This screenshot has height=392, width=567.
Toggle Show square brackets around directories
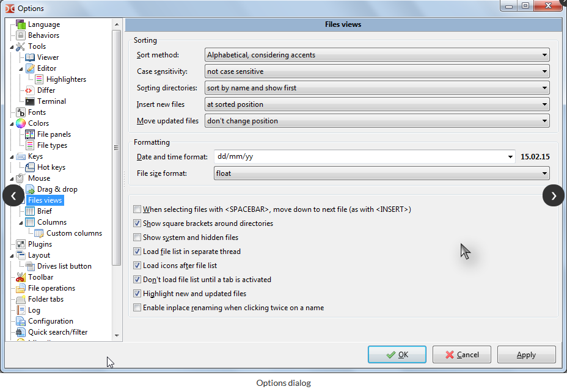coord(137,223)
